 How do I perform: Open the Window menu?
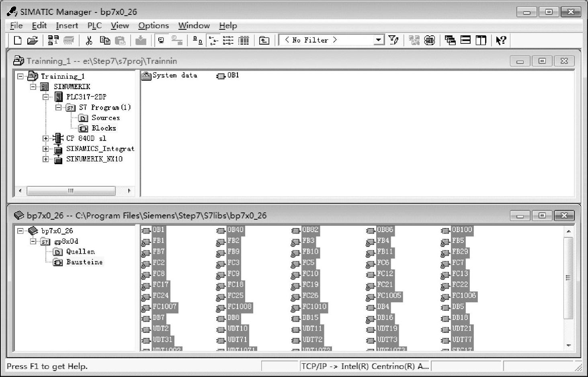tap(194, 26)
